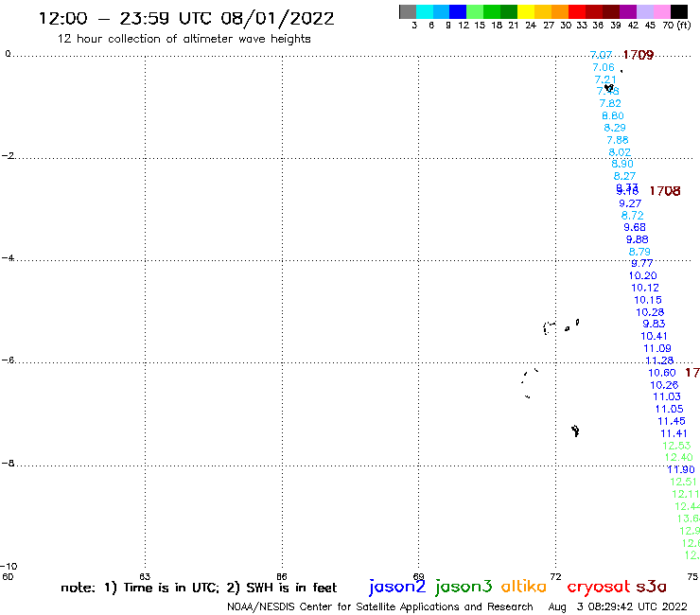Click wave height value '8.02'
Viewport: 700px width, 615px height.
pos(620,152)
